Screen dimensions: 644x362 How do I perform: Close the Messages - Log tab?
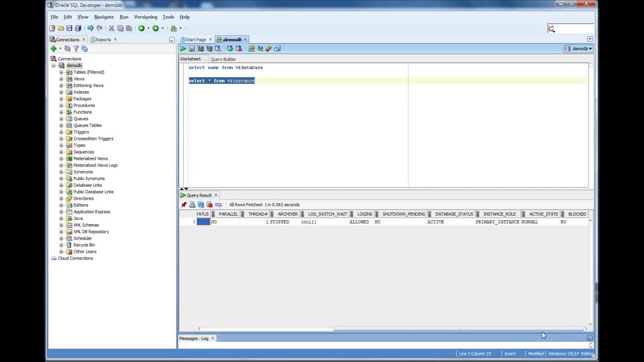pos(212,338)
